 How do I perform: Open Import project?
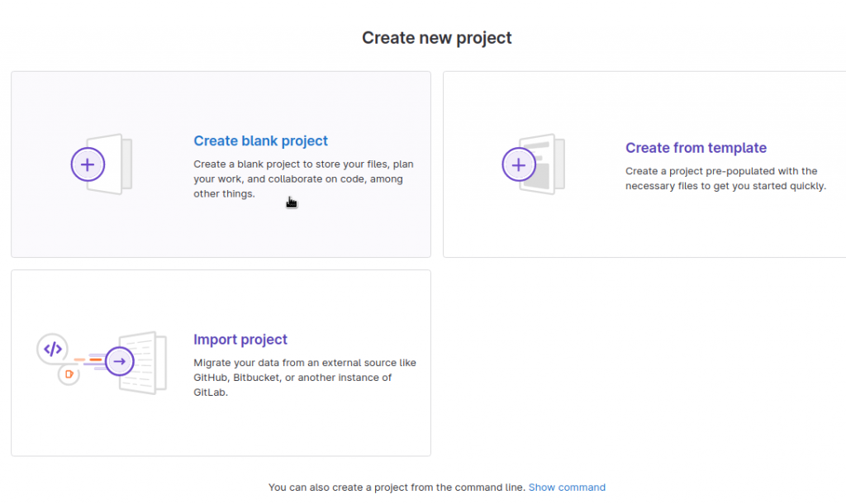[x=240, y=340]
